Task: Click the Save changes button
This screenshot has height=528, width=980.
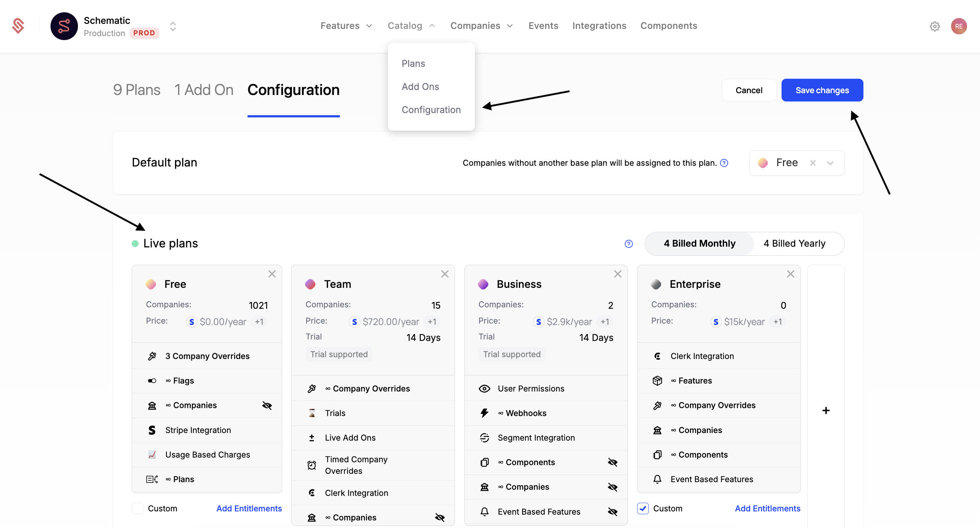Action: click(x=822, y=90)
